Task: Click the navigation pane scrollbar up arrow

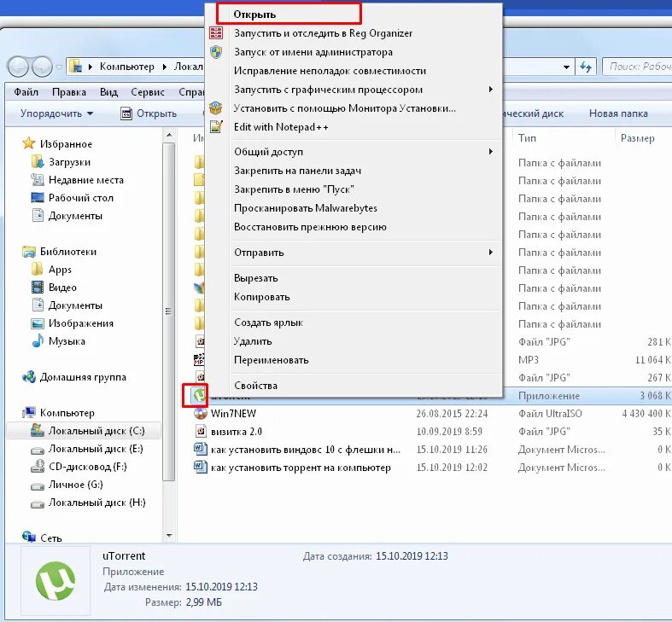Action: (x=169, y=135)
